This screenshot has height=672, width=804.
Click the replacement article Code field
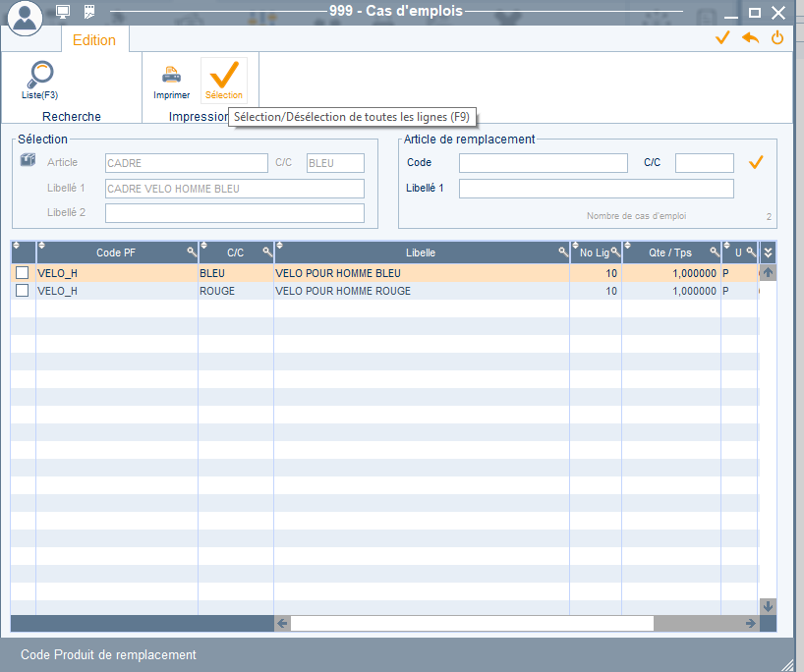[x=543, y=163]
